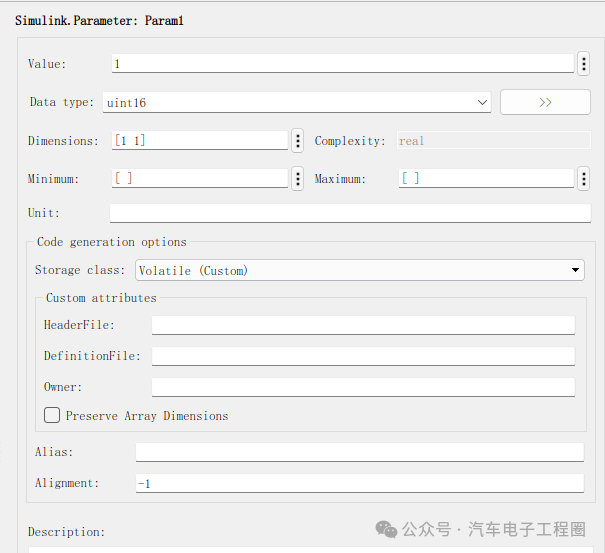Open the Minimum field's three-dot options
Screen dimensions: 605x553
click(x=297, y=179)
